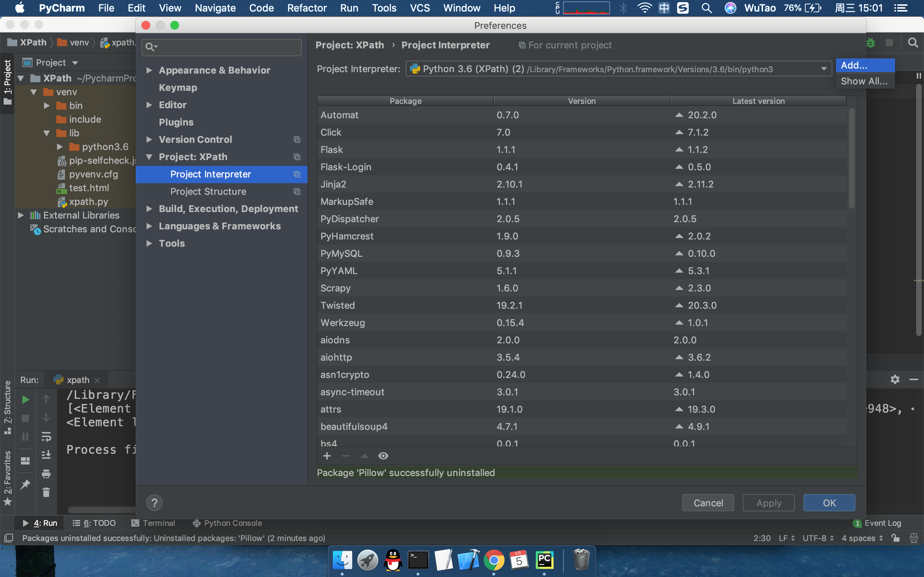The height and width of the screenshot is (577, 924).
Task: Click the print output icon
Action: 46,474
